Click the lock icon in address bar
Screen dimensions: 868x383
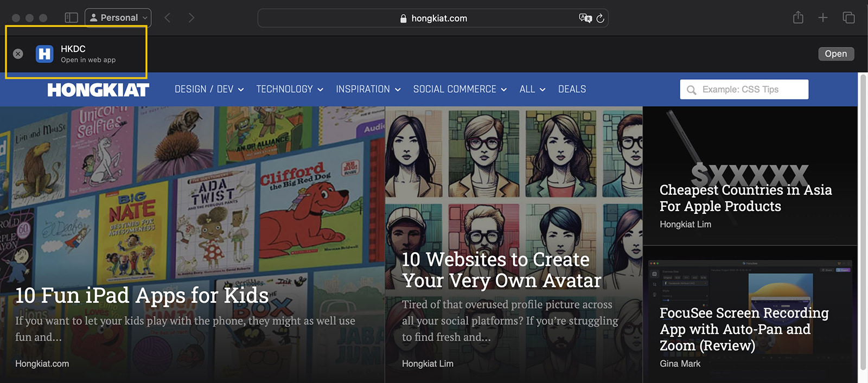click(x=403, y=18)
